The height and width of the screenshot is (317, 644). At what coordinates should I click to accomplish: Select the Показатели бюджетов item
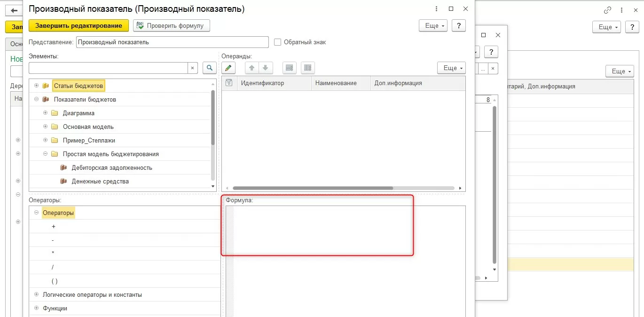coord(85,99)
